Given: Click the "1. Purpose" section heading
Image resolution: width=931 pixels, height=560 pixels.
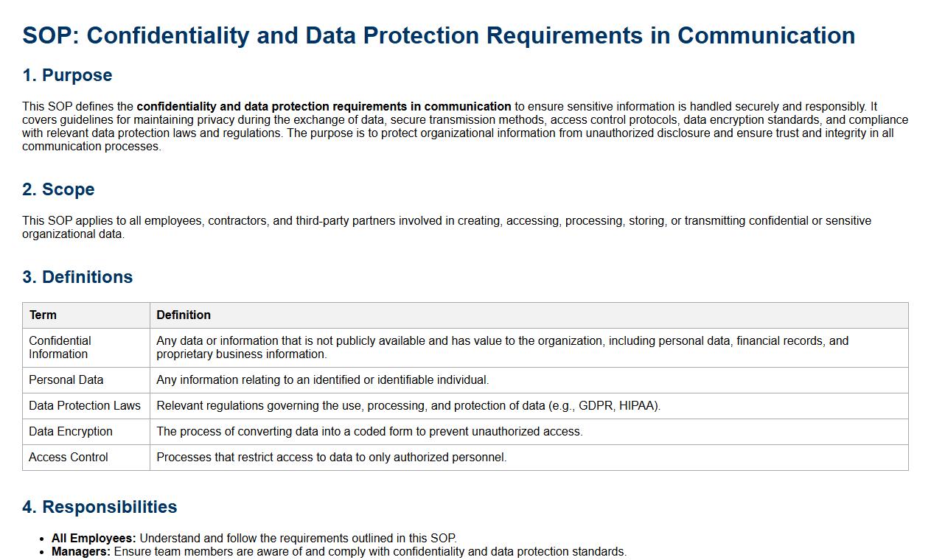Looking at the screenshot, I should tap(67, 75).
